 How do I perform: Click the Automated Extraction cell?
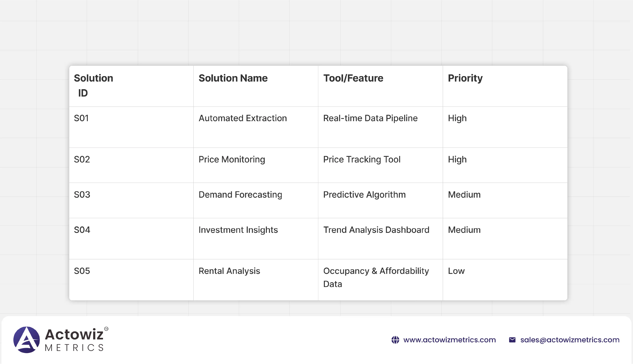tap(242, 118)
